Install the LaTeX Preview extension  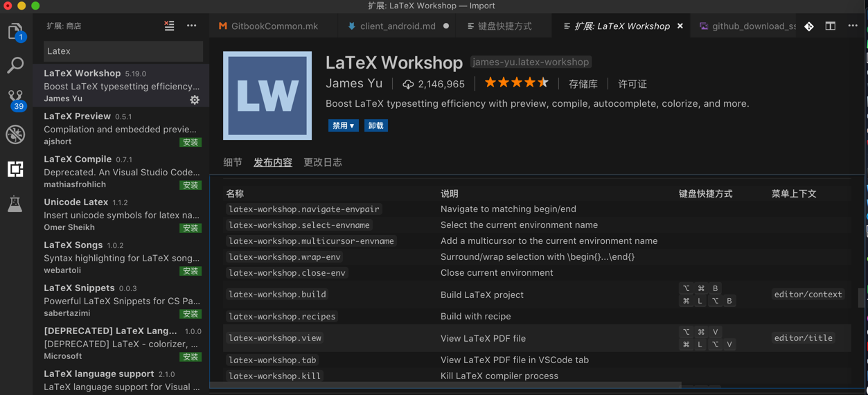pyautogui.click(x=191, y=142)
